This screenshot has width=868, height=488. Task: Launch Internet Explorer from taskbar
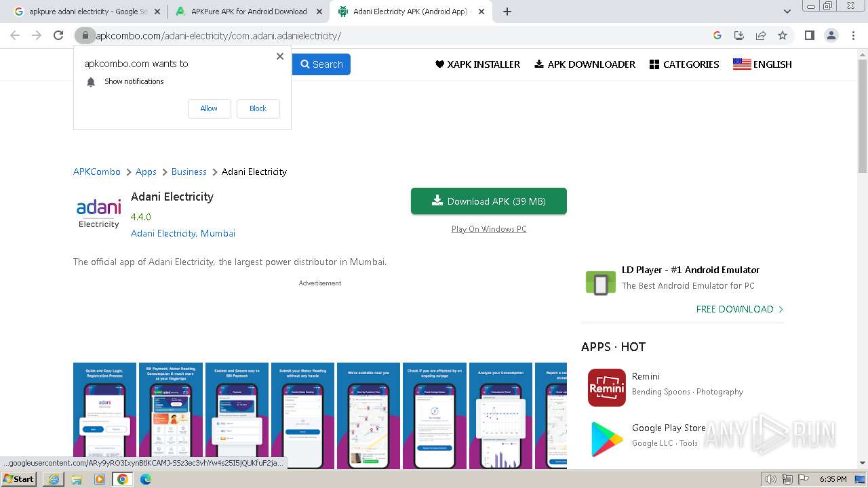tap(54, 479)
